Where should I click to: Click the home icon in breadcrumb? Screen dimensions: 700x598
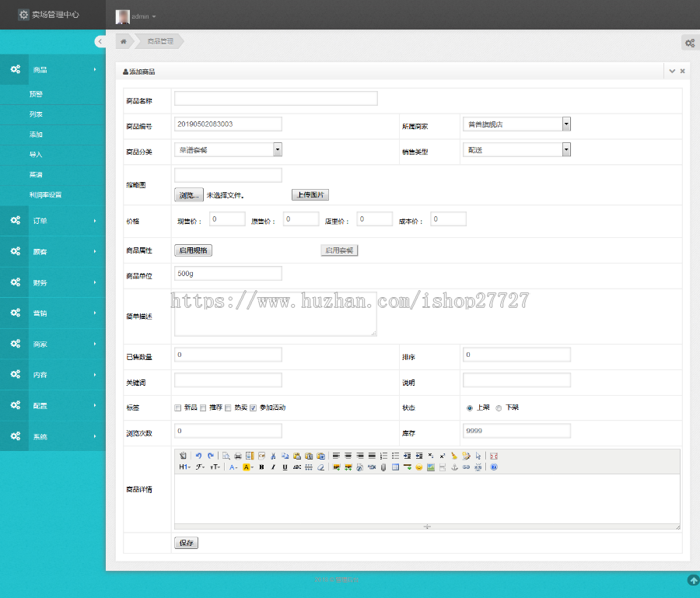click(x=124, y=41)
